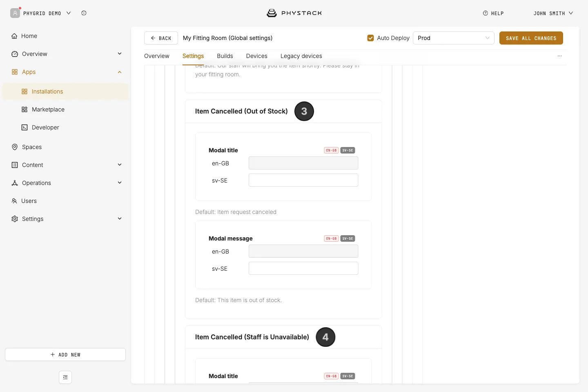Click the Overview gauge icon
Image resolution: width=588 pixels, height=392 pixels.
pyautogui.click(x=15, y=54)
